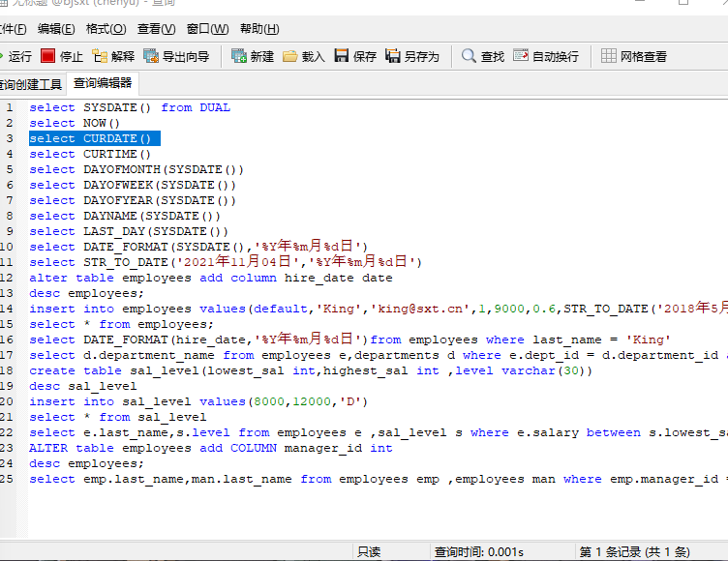Toggle Word Wrap (自动换行) icon
728x561 pixels.
521,56
